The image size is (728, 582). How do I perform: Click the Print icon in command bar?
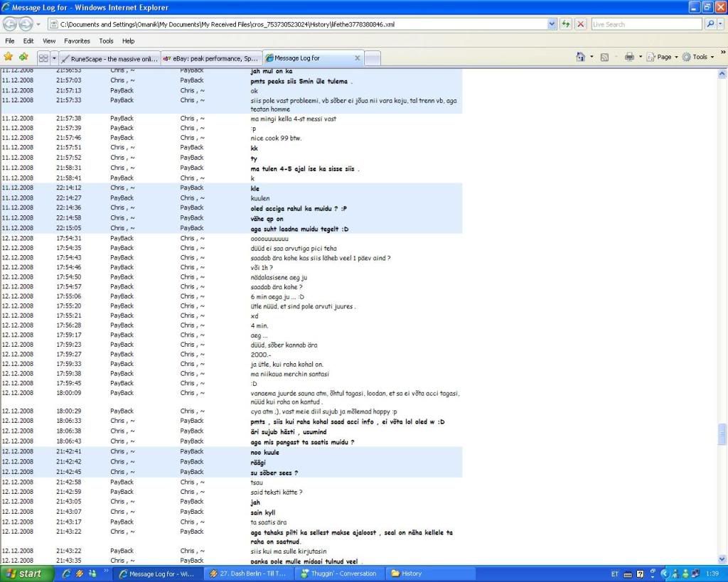tap(629, 57)
